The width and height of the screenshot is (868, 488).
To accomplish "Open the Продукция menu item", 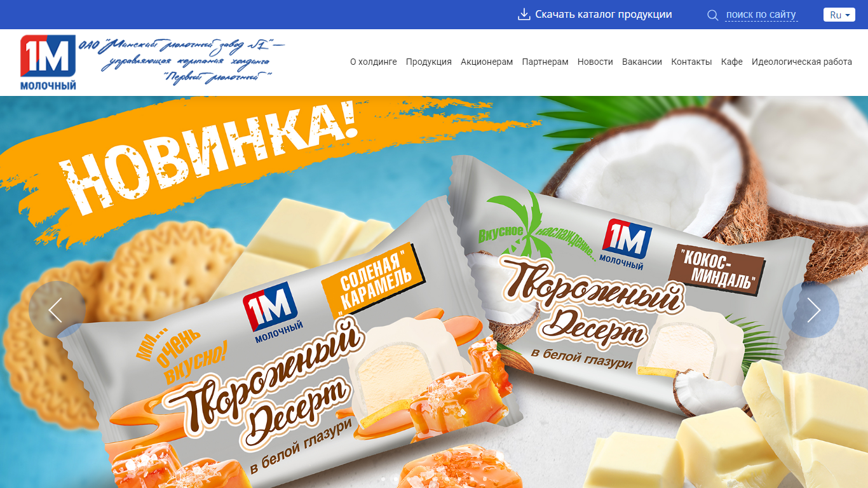I will click(429, 62).
